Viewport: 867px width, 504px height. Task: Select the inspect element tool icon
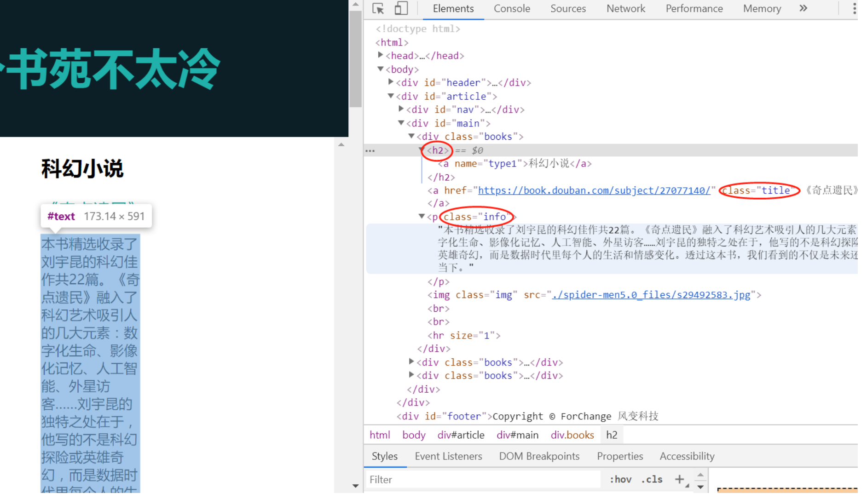coord(377,8)
